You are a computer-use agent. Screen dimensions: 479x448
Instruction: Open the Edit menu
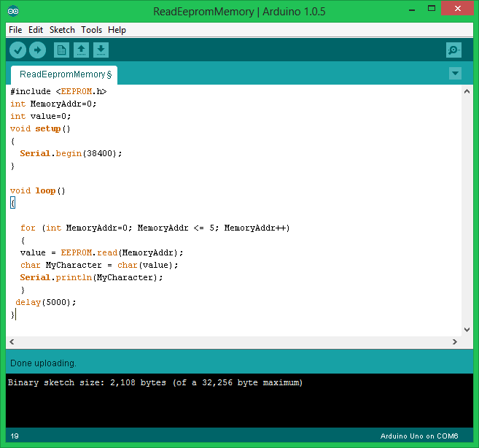point(36,30)
